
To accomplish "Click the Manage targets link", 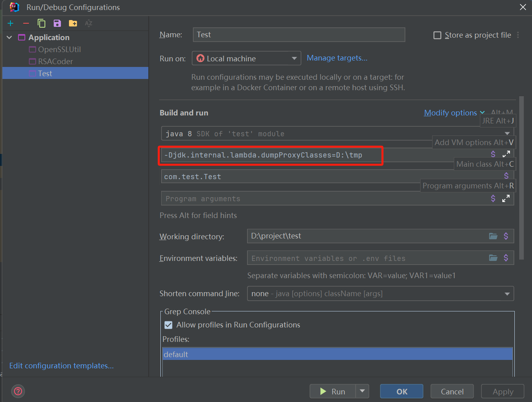I will (x=337, y=58).
